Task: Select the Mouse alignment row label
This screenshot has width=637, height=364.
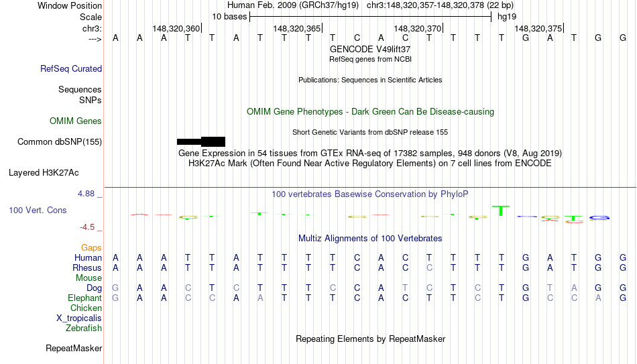Action: point(89,278)
